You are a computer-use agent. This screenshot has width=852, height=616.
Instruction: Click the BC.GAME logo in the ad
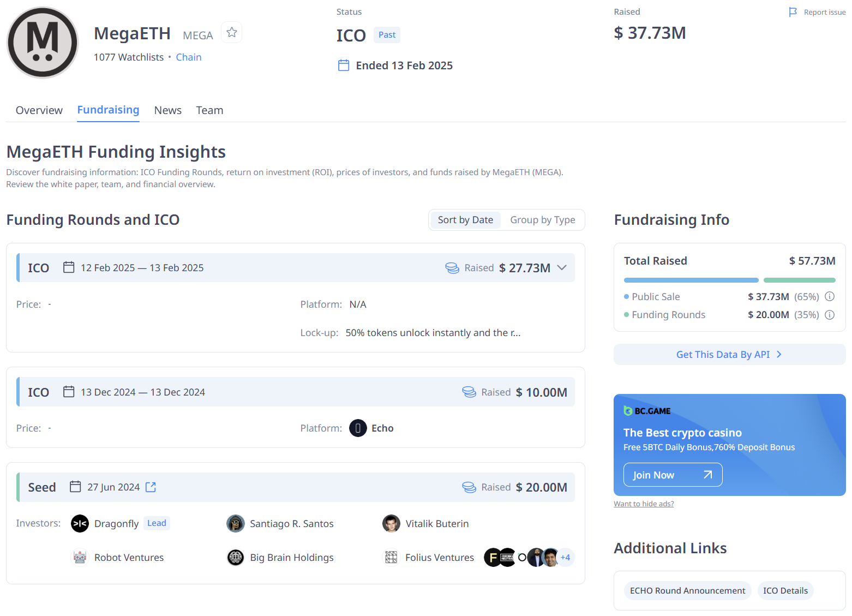647,411
